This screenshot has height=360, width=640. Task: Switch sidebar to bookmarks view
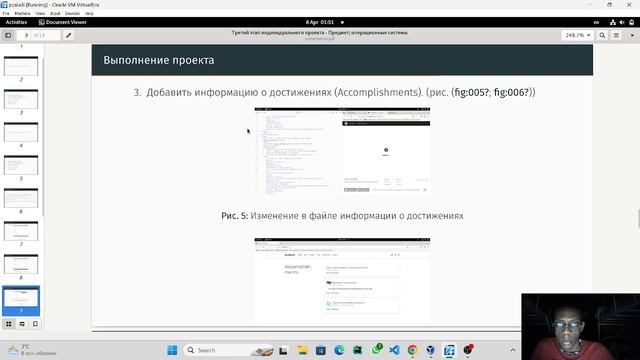pyautogui.click(x=35, y=324)
